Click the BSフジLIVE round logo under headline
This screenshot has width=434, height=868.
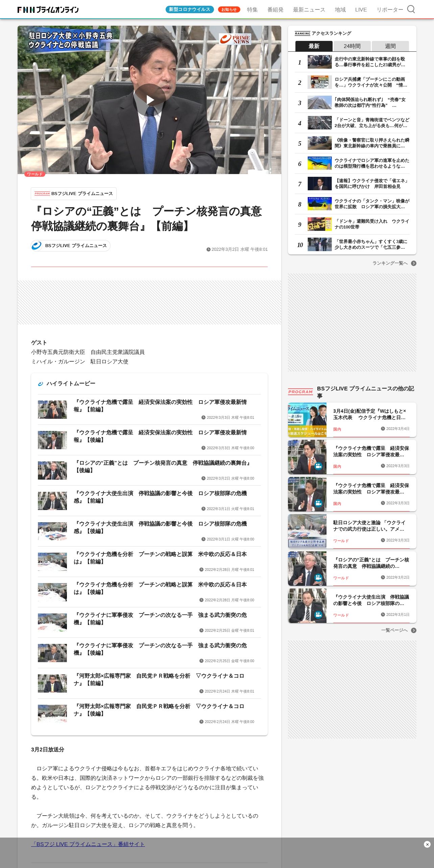(x=37, y=246)
